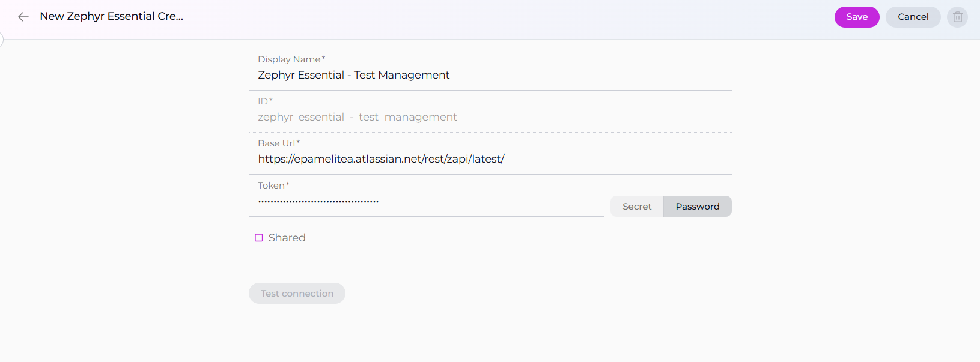Focus the Display Name text field
The image size is (980, 362).
point(490,75)
